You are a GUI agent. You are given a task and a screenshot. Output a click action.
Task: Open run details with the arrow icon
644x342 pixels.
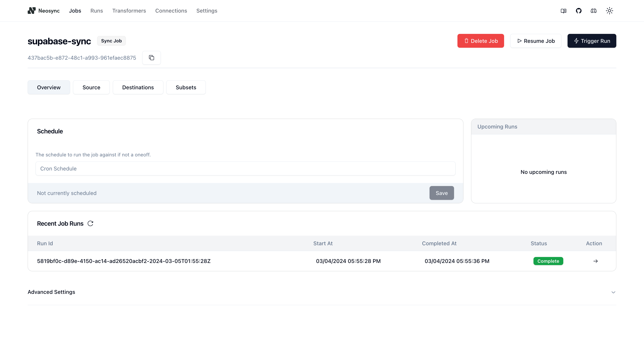[595, 261]
